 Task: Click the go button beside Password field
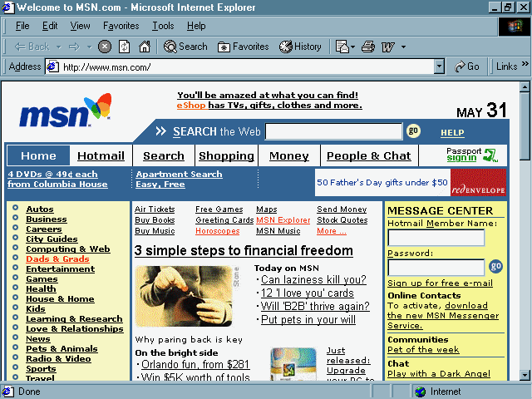[495, 266]
